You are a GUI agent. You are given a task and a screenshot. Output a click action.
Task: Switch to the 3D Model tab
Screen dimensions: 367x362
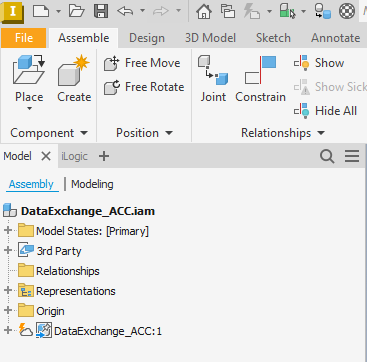(210, 38)
